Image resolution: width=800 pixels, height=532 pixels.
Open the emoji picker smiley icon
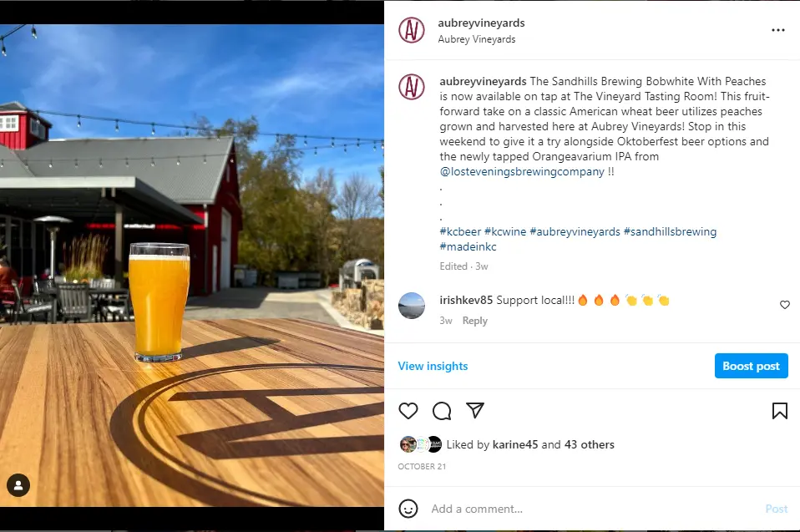coord(408,509)
